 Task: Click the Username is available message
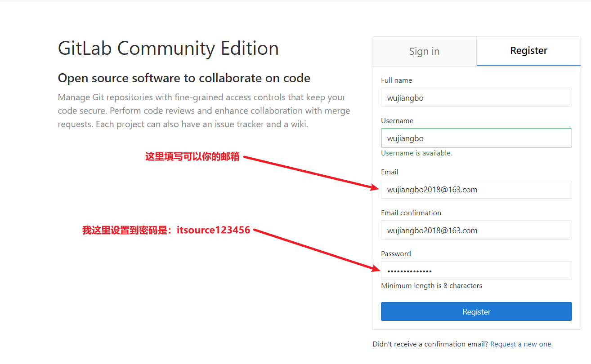416,153
